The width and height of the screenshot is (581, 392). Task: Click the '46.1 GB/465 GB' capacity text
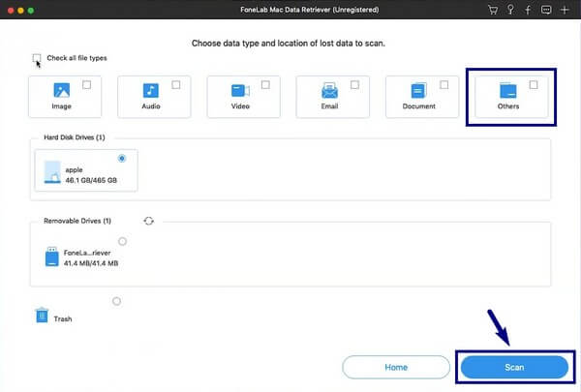coord(91,180)
